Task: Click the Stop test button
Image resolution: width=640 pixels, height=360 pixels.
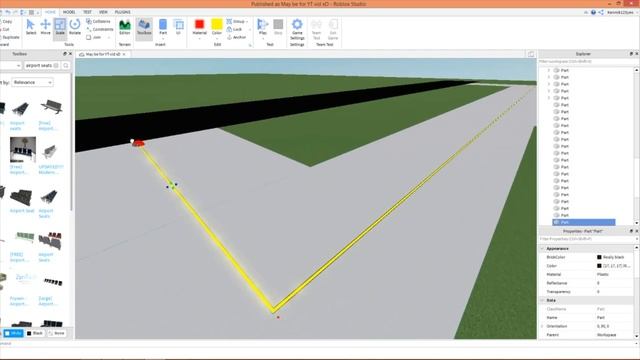Action: [x=278, y=27]
